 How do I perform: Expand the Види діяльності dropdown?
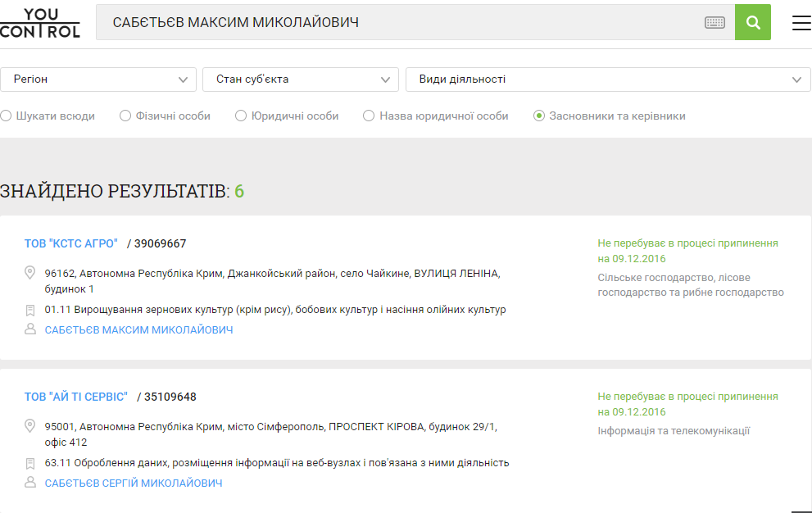(608, 79)
